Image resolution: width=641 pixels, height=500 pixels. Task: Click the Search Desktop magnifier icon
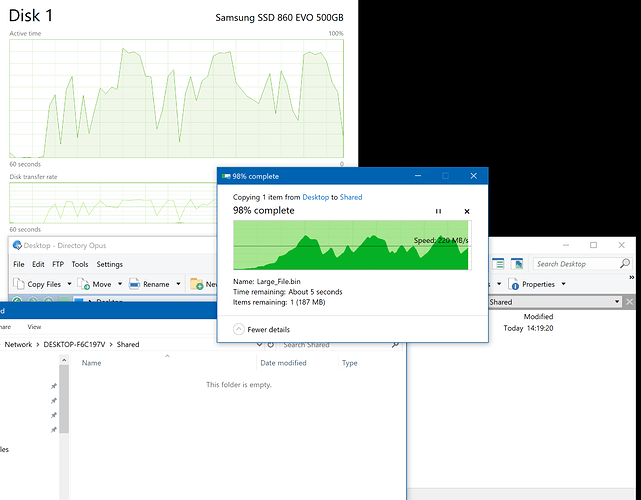(625, 264)
